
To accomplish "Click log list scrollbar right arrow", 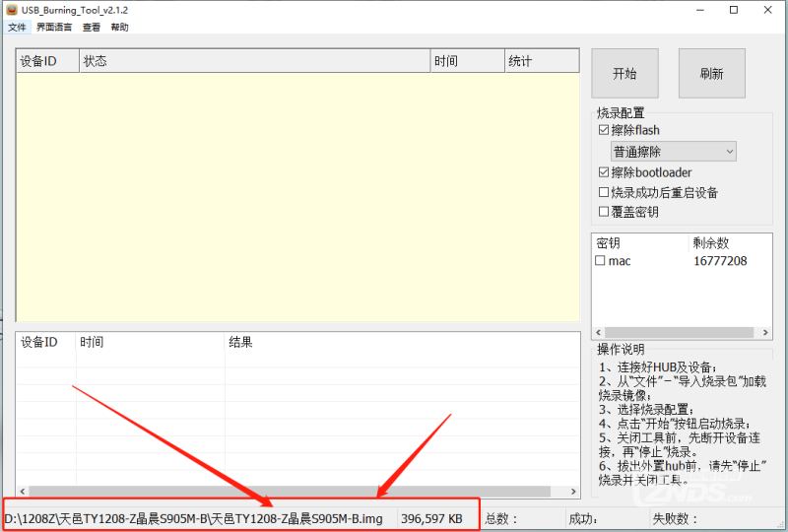I will tap(573, 492).
